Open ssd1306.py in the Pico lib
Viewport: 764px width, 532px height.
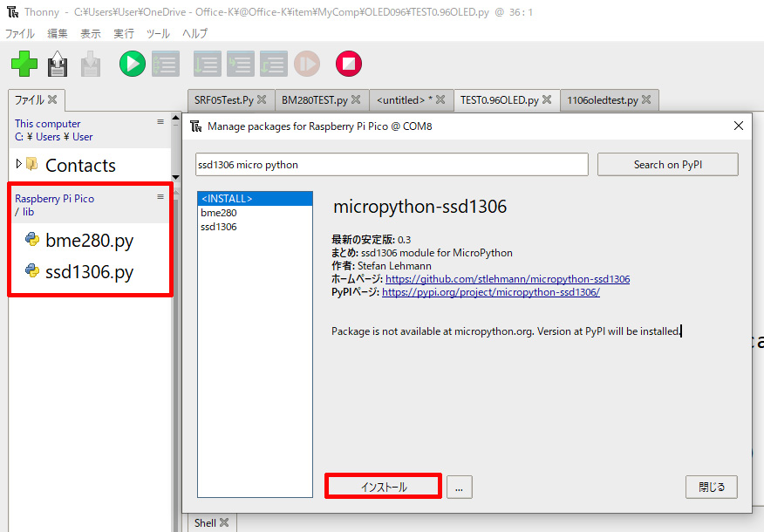pos(89,272)
